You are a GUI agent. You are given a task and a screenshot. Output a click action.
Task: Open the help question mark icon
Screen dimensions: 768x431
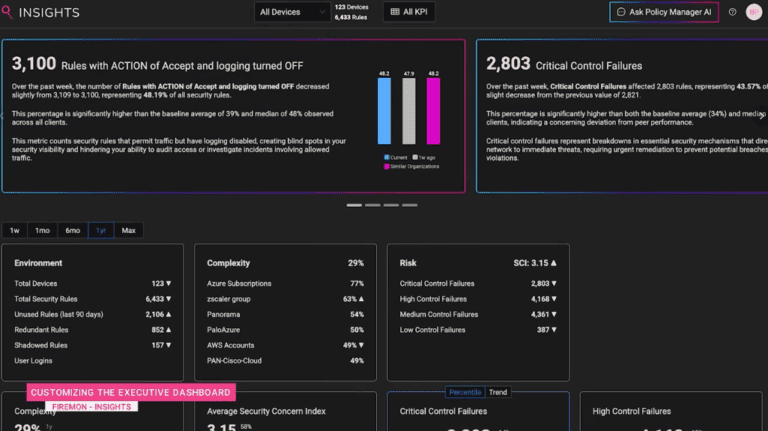732,12
